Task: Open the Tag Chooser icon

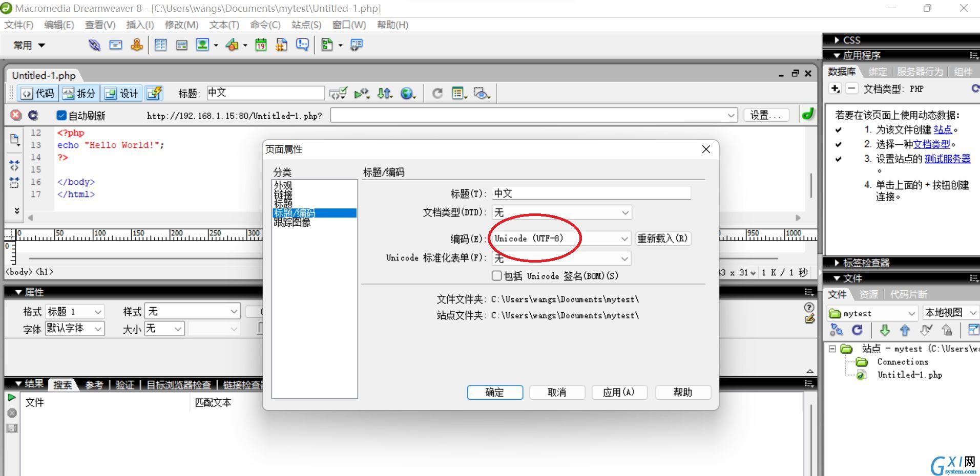Action: [357, 45]
